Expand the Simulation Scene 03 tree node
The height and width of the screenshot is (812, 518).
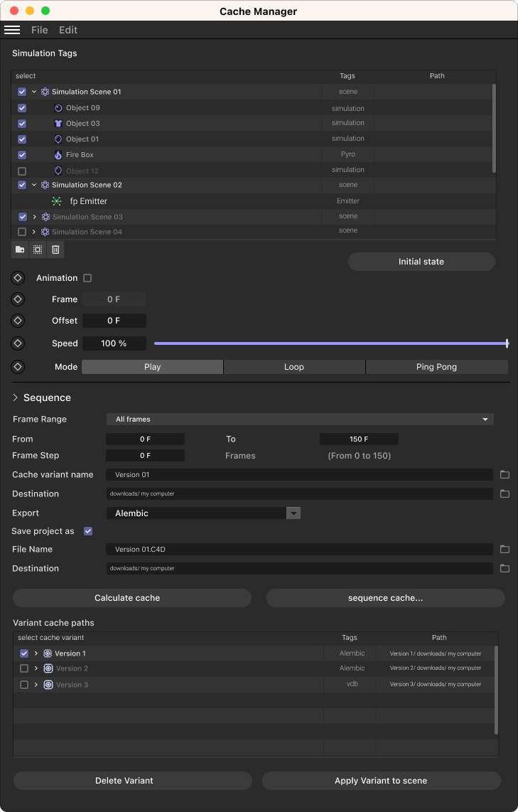[34, 217]
